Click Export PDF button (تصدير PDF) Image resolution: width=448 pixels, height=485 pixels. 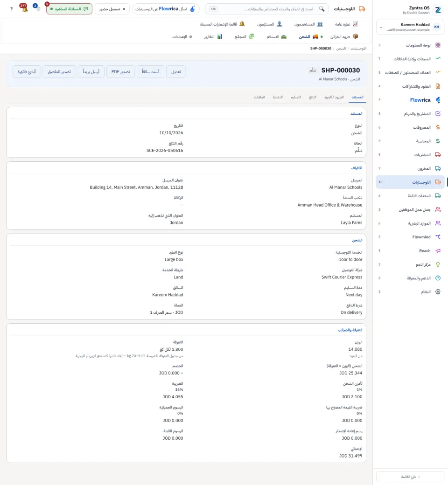[x=120, y=72]
